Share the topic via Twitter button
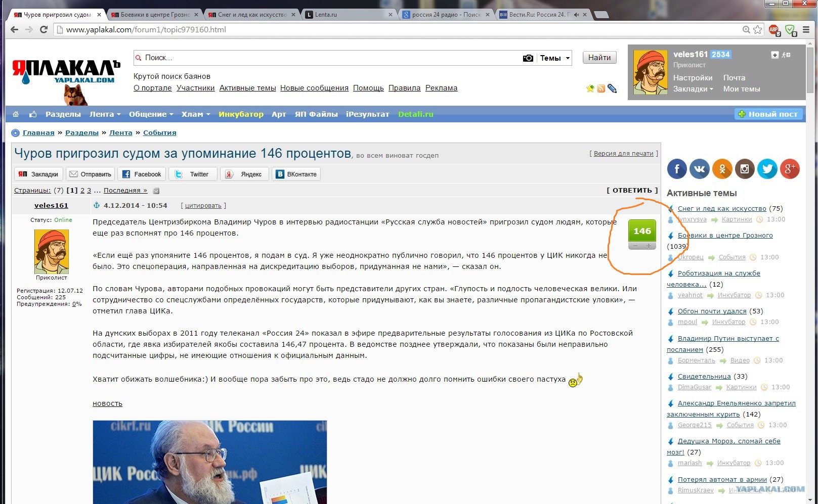Viewport: 818px width, 504px height. click(x=193, y=174)
